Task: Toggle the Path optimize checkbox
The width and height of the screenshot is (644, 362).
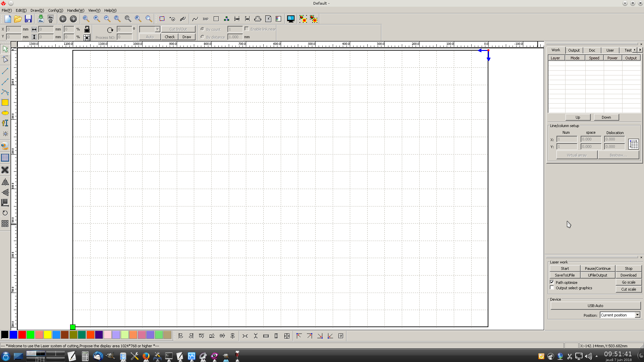Action: tap(552, 282)
